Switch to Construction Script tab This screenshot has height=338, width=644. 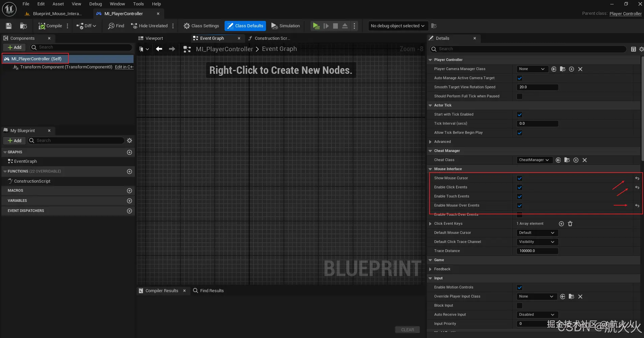(x=269, y=38)
